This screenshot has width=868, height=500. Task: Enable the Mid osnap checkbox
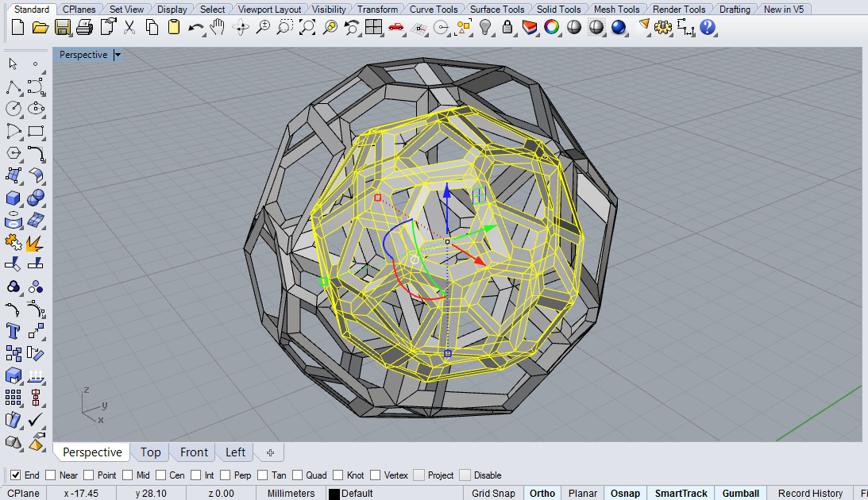coord(127,475)
